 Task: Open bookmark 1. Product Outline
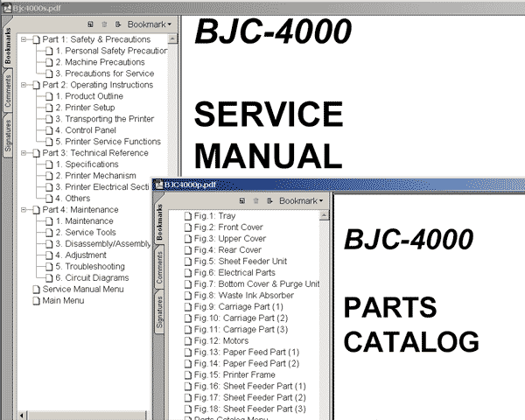[89, 96]
